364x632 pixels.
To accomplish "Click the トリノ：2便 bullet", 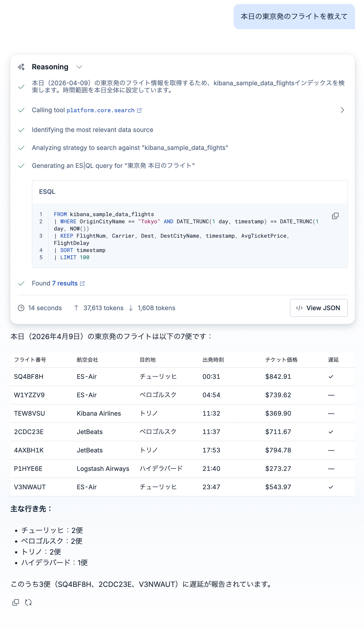I will (41, 552).
